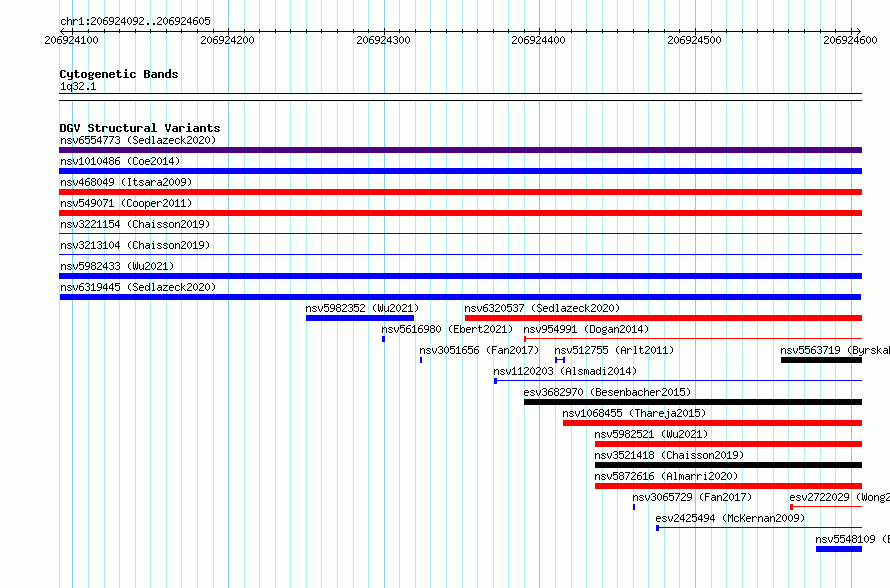
Task: Click the nsv512755 (Arlt2011) label
Action: point(614,350)
